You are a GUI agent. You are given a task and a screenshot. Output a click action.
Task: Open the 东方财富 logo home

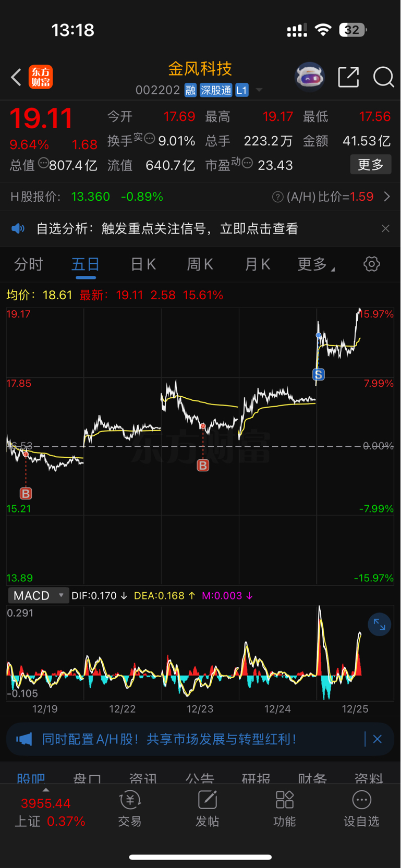(41, 77)
